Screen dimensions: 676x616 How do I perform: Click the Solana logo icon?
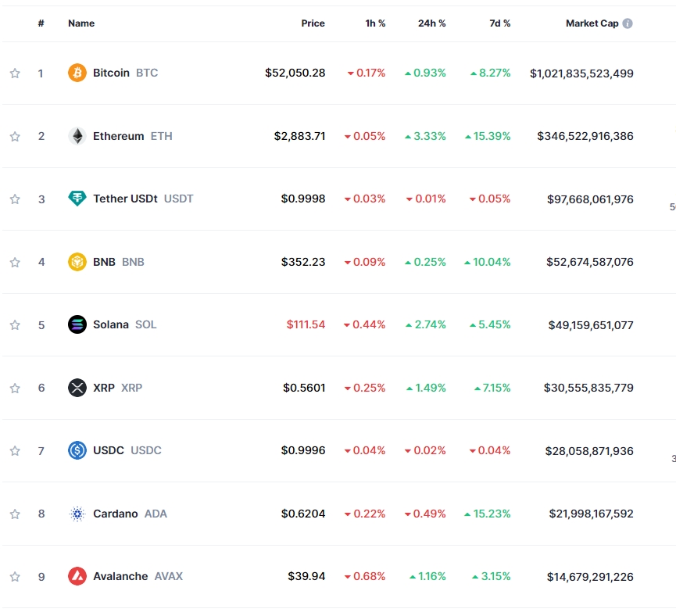pyautogui.click(x=77, y=324)
